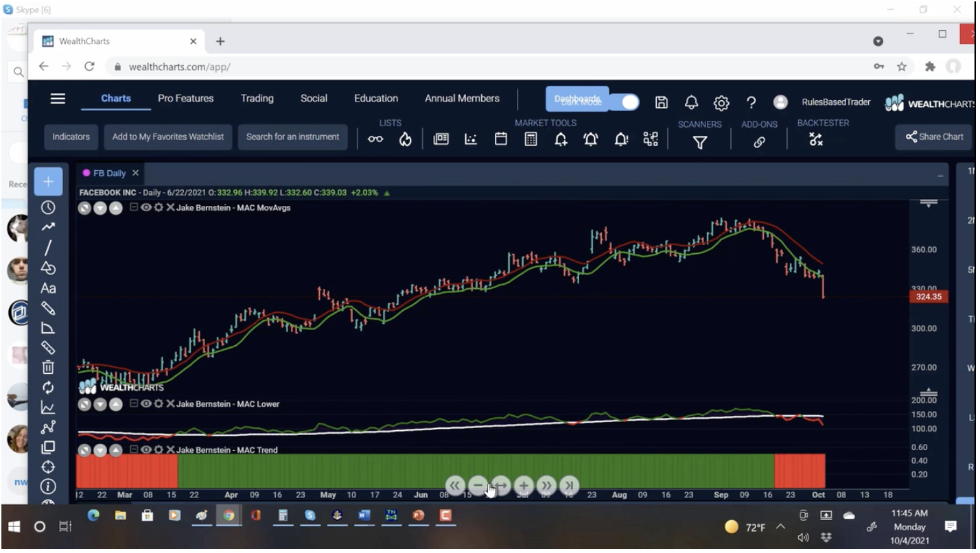The width and height of the screenshot is (980, 553).
Task: Open the notifications bell in the header
Action: point(691,103)
